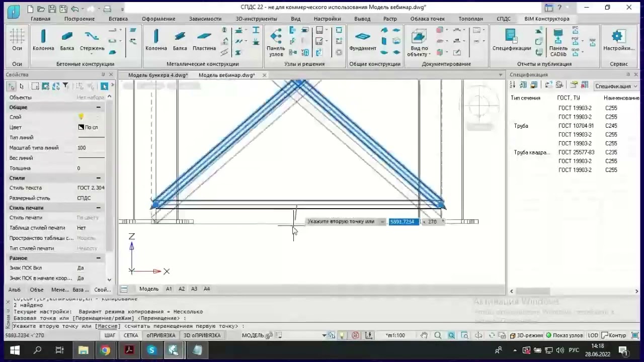Click the angle input field 270
The height and width of the screenshot is (362, 644).
tap(432, 222)
